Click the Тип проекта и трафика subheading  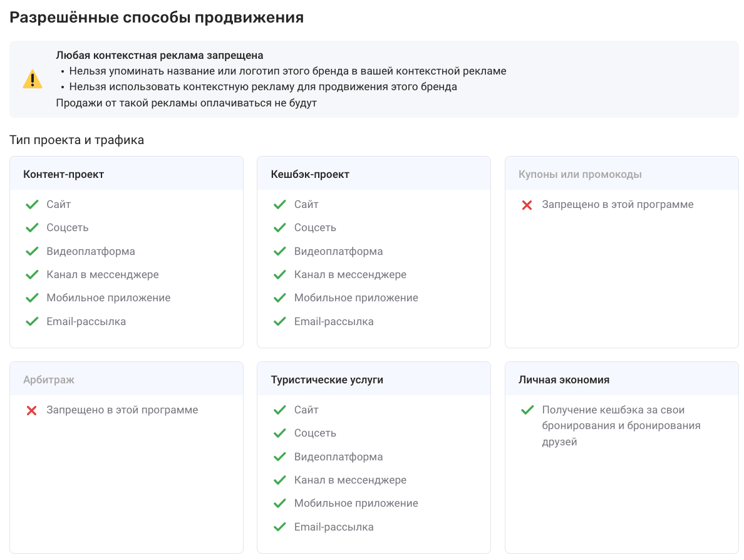pyautogui.click(x=77, y=140)
